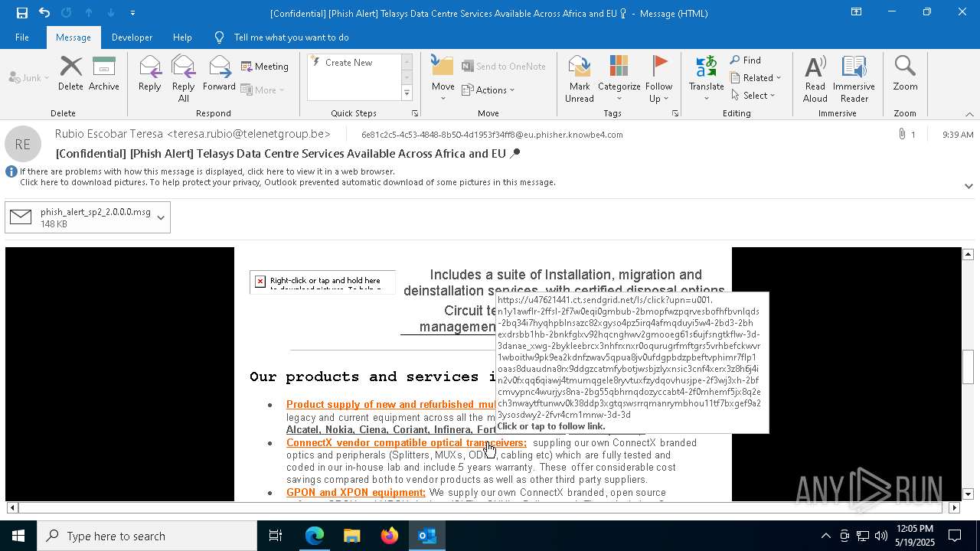Click the Zoom magnifier button
This screenshot has height=551, width=980.
click(x=905, y=73)
